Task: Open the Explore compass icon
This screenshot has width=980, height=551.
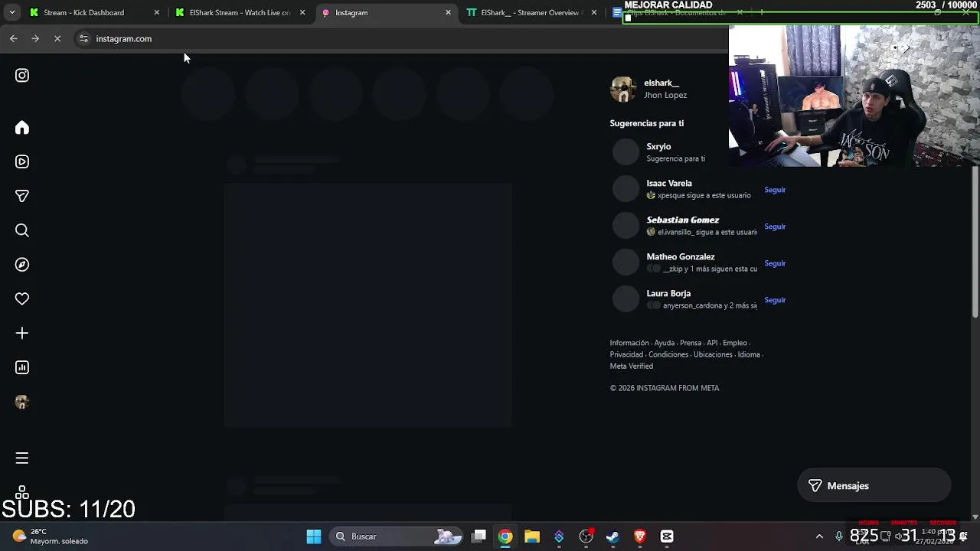Action: [x=22, y=265]
